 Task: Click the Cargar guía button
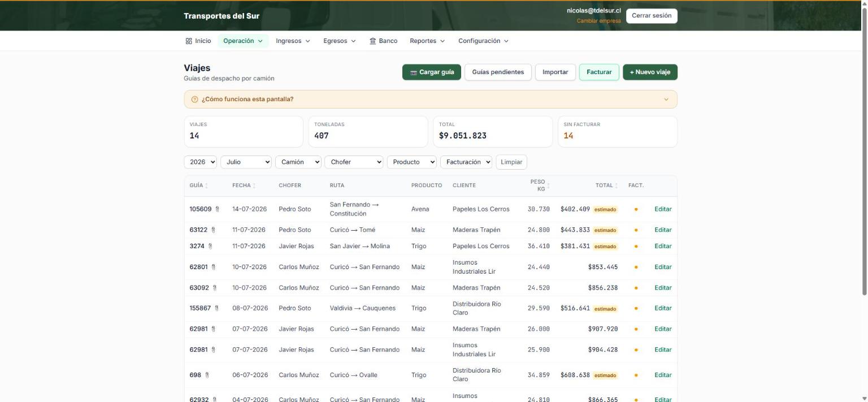(432, 72)
